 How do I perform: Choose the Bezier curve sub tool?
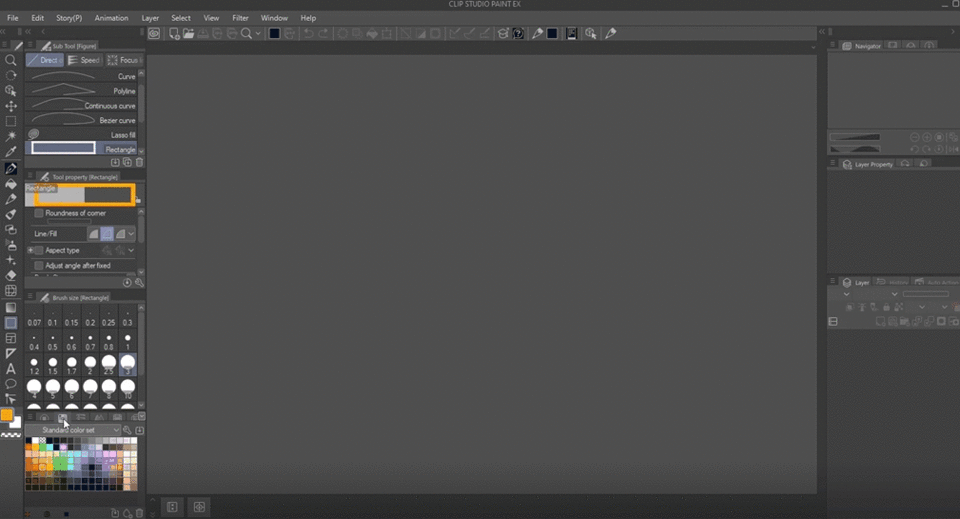(x=81, y=120)
